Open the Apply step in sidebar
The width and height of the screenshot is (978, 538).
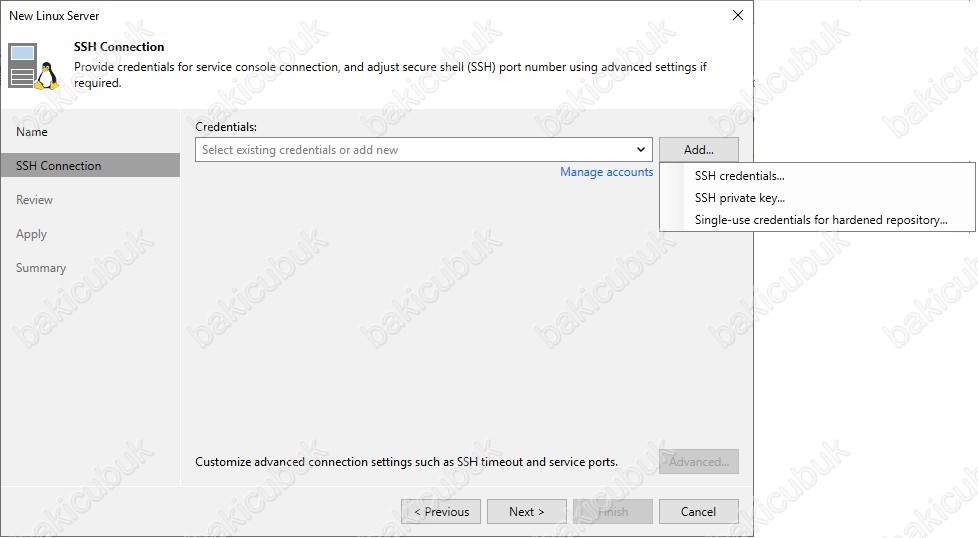tap(31, 234)
